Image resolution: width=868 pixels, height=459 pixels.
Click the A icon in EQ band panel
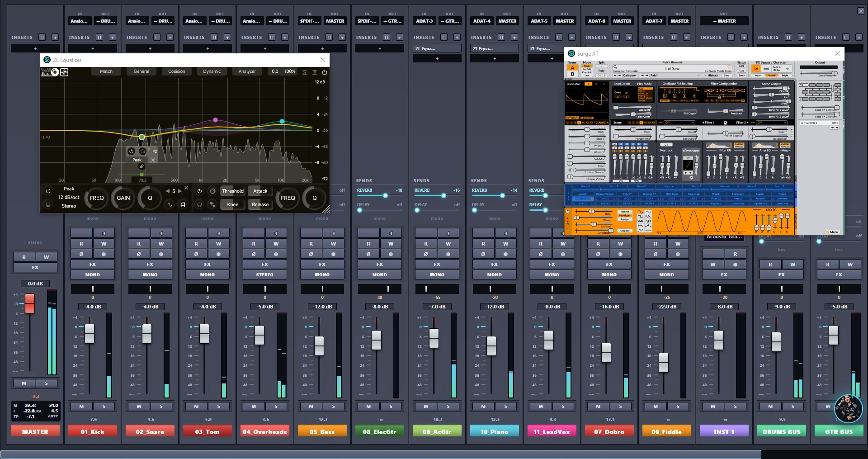tap(183, 204)
